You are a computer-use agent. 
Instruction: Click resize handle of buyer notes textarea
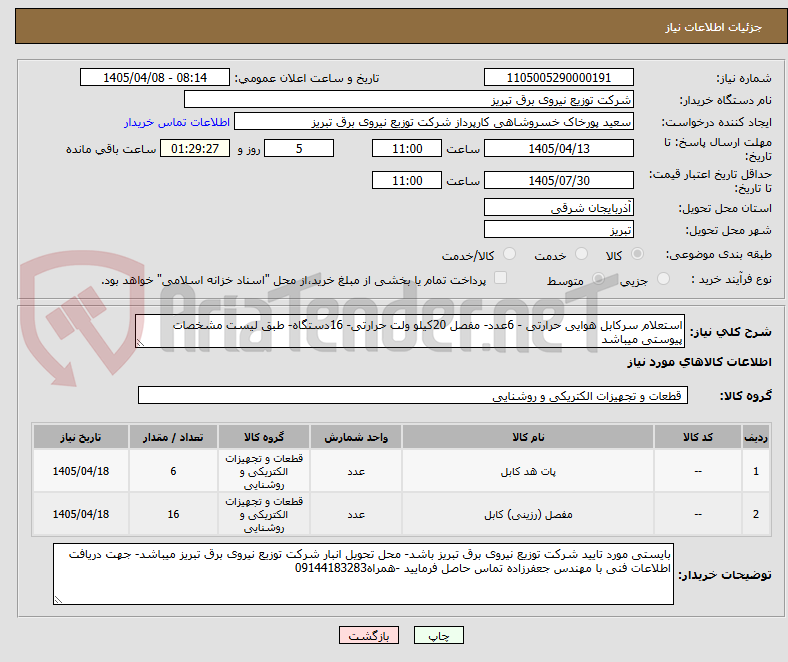point(58,599)
